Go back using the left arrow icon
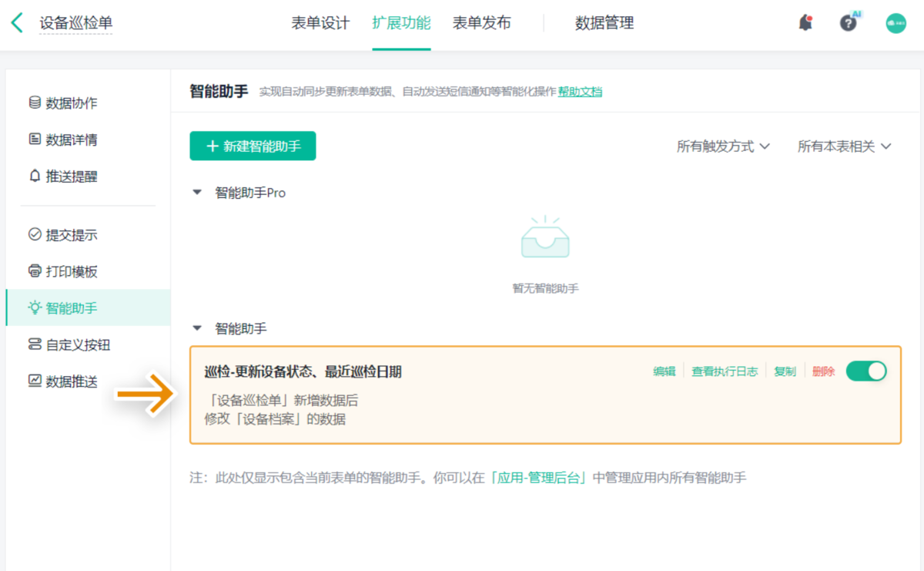924x571 pixels. [17, 23]
